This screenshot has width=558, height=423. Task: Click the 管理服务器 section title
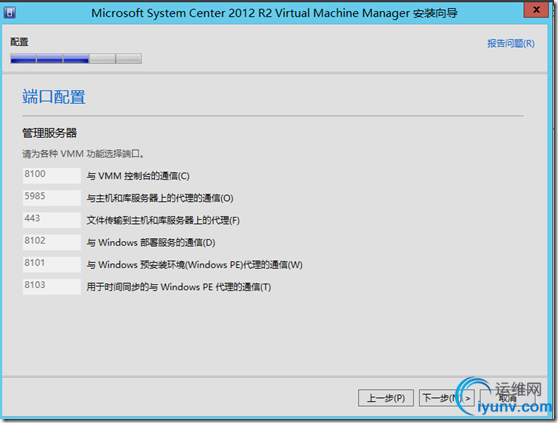[49, 133]
